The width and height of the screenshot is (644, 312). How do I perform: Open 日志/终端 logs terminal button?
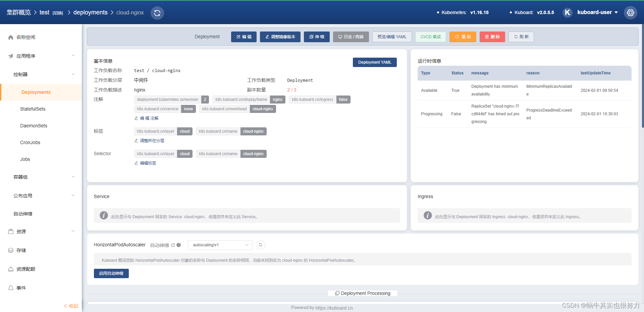coord(351,37)
